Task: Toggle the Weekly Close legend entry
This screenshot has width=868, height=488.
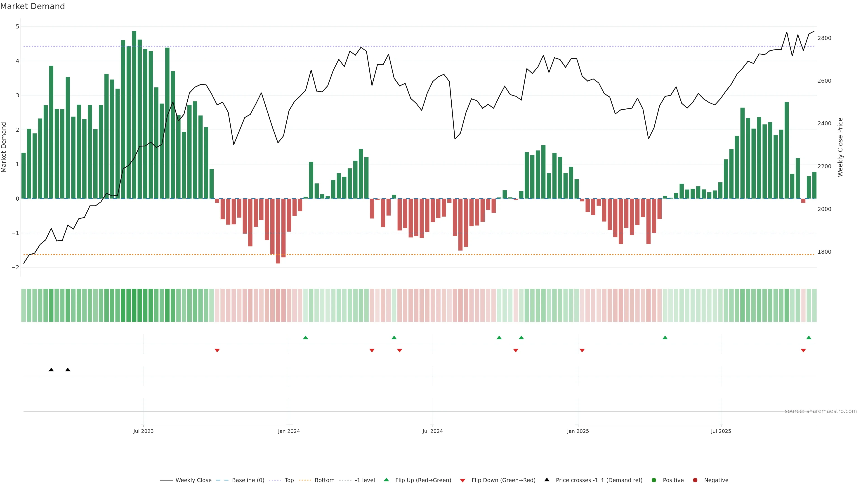Action: point(193,480)
